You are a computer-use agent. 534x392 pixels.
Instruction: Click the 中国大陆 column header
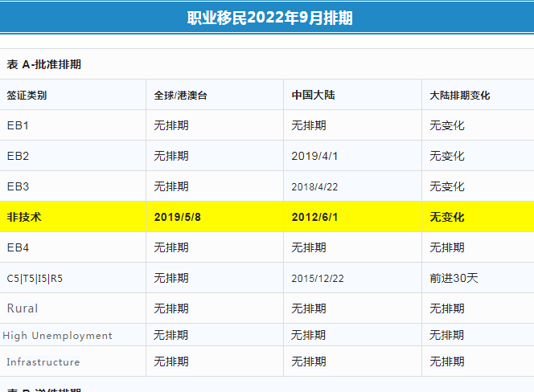(x=314, y=95)
